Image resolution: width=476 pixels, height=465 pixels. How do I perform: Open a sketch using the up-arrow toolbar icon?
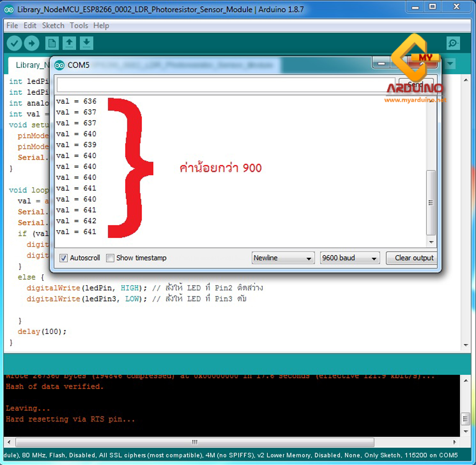click(69, 43)
